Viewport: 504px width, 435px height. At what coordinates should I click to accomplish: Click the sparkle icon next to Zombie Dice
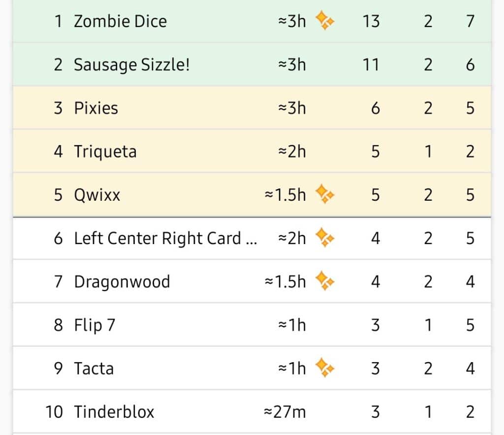coord(325,20)
